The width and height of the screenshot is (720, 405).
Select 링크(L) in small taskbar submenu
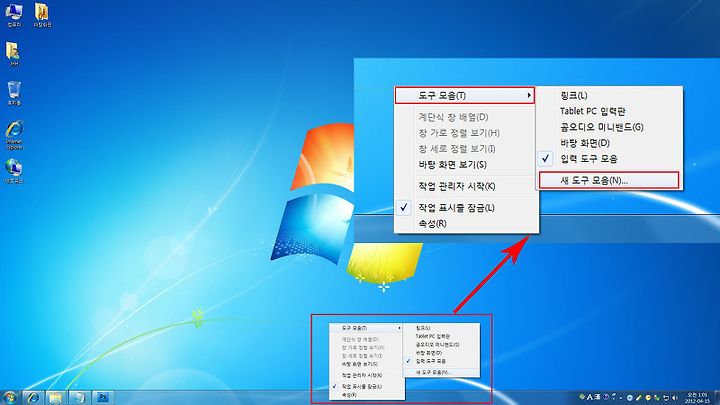[x=441, y=328]
